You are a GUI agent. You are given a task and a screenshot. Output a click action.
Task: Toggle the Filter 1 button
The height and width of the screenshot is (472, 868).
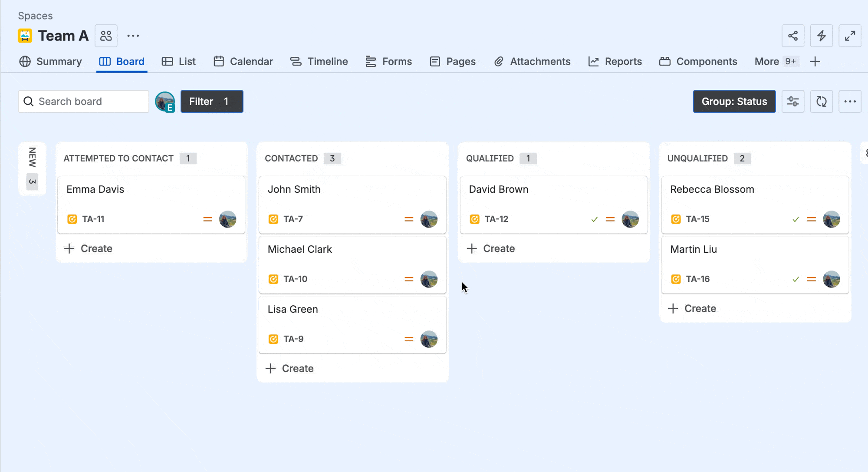click(212, 101)
